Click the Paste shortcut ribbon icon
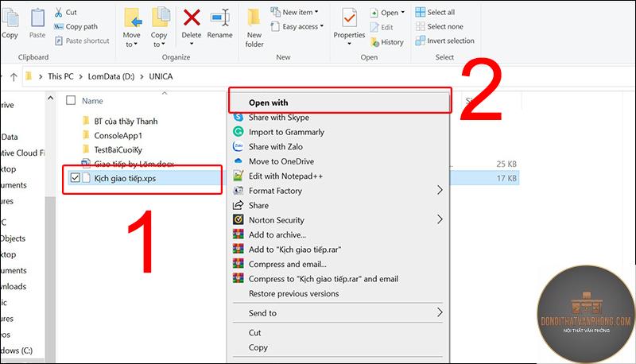636x364 pixels. (x=59, y=41)
